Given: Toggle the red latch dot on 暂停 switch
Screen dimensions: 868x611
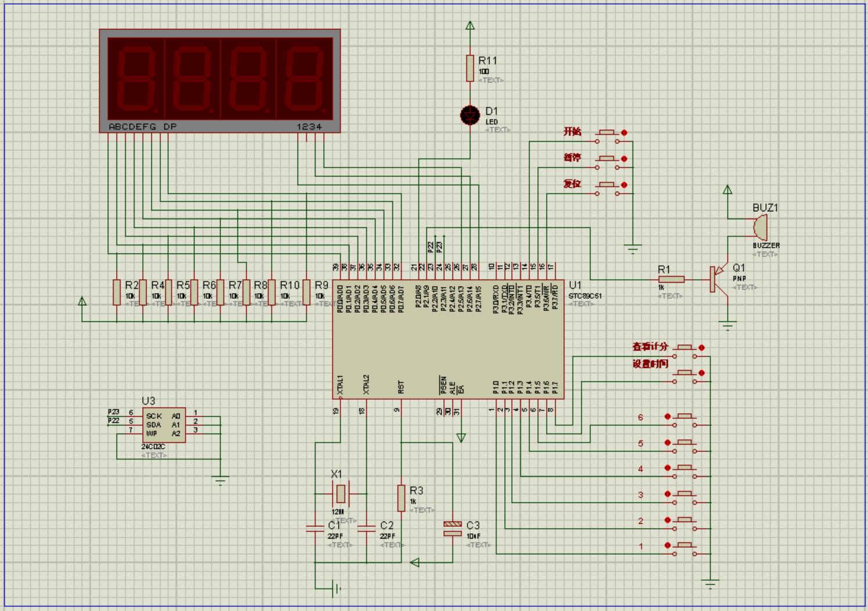Looking at the screenshot, I should 624,159.
